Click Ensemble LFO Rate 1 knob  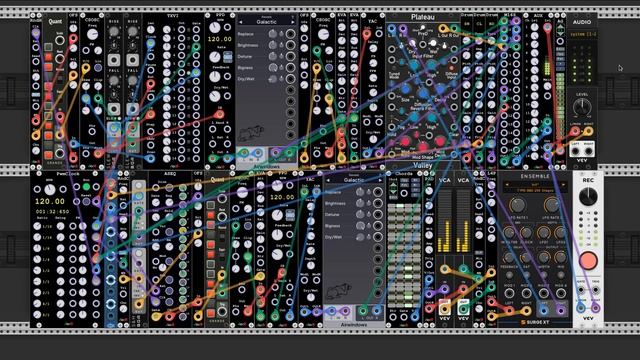[517, 204]
